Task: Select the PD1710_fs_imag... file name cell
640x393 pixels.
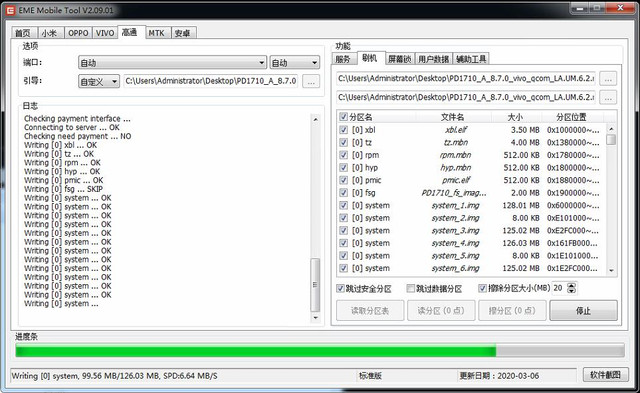Action: 453,193
